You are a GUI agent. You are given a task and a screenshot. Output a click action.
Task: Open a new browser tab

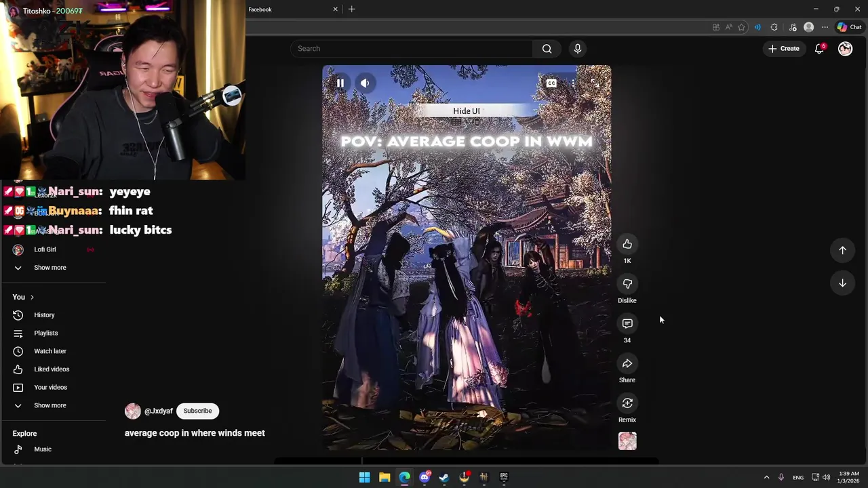[351, 9]
